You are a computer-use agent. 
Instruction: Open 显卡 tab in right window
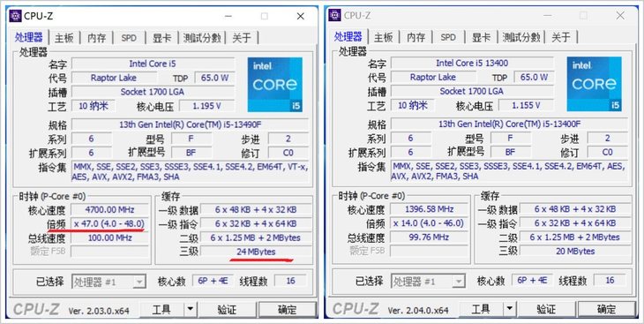(x=482, y=37)
